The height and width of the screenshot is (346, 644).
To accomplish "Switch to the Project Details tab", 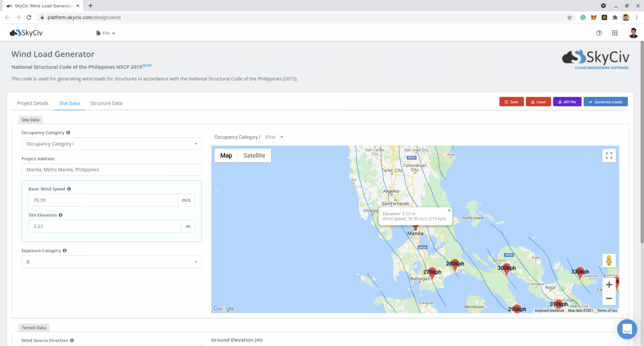I will (x=33, y=103).
